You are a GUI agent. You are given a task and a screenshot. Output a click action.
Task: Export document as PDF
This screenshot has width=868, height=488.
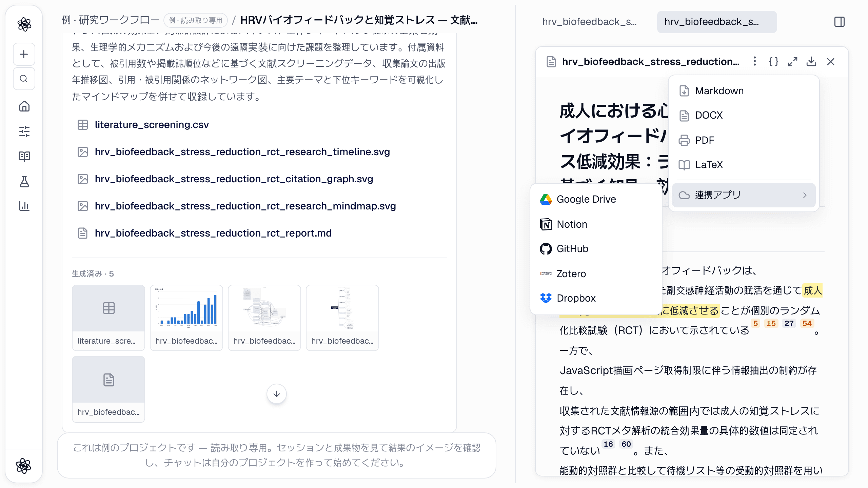[744, 140]
